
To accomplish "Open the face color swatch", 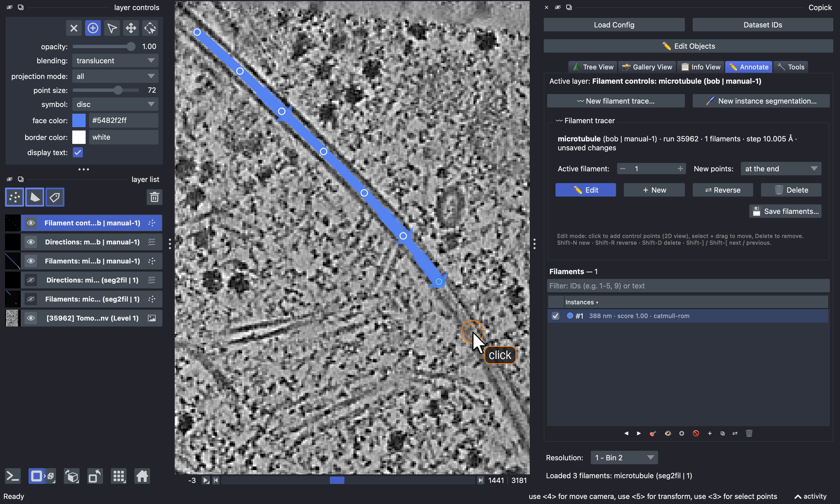I will 79,120.
